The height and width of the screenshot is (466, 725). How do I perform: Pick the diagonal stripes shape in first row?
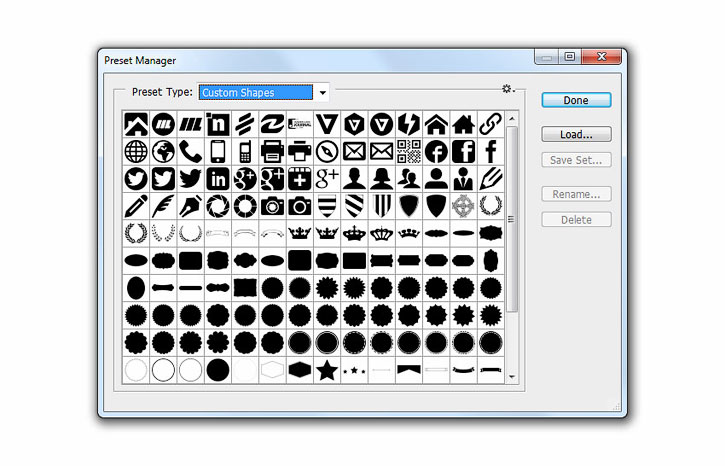click(x=245, y=124)
